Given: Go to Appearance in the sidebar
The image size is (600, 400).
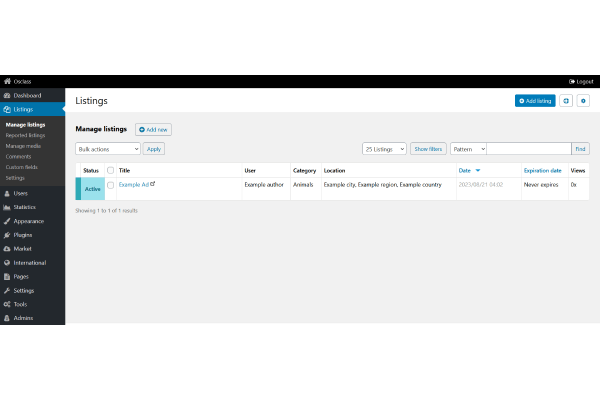Looking at the screenshot, I should [28, 221].
